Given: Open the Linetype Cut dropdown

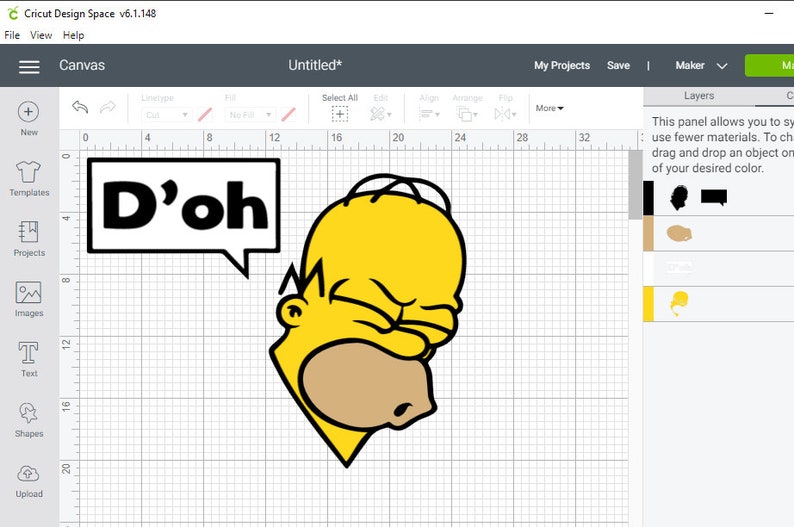Looking at the screenshot, I should 167,115.
